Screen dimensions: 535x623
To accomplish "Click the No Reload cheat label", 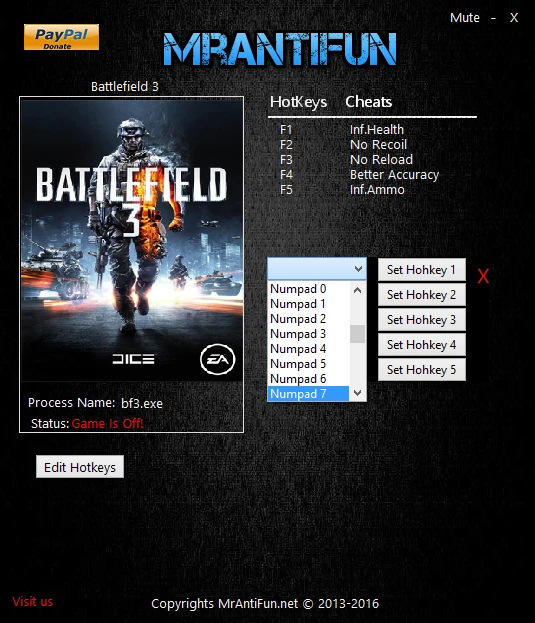I will pyautogui.click(x=381, y=160).
